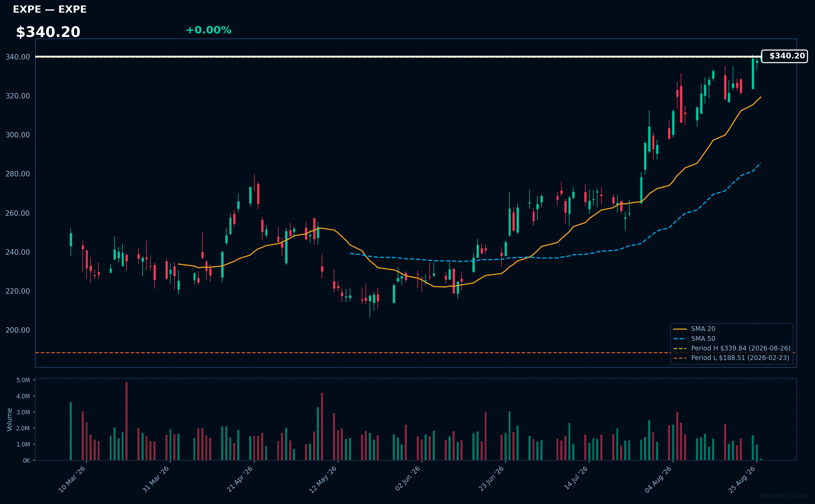Click the "12 May '26" date label
Viewport: 815px width, 504px height.
pos(323,479)
